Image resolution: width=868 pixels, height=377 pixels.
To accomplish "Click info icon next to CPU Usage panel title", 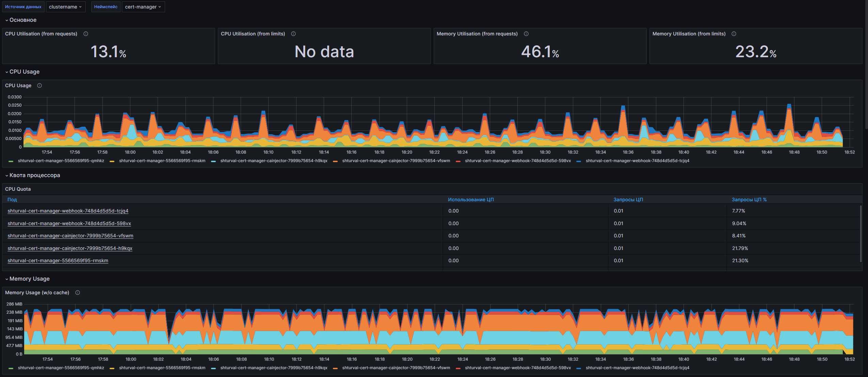I will click(x=39, y=85).
